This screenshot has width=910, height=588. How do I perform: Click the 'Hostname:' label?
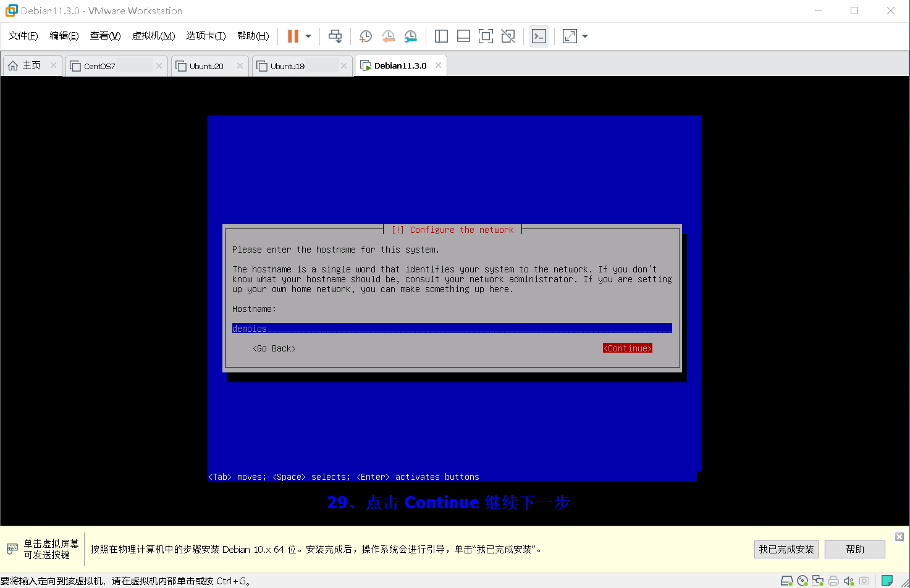pyautogui.click(x=255, y=309)
